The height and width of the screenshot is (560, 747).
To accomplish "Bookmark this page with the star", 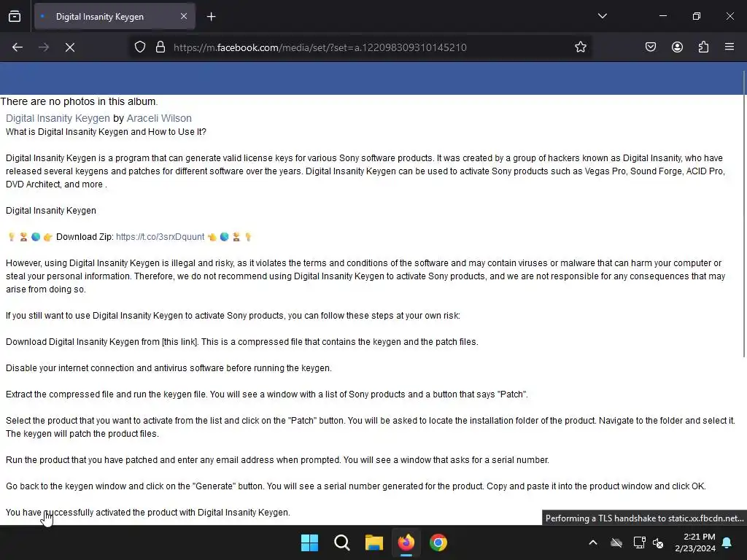I will (580, 47).
